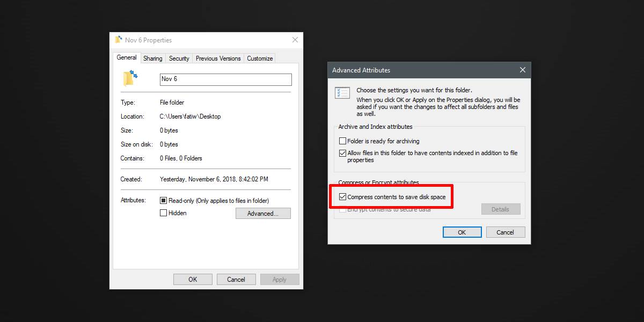Return to the General tab

(x=126, y=58)
